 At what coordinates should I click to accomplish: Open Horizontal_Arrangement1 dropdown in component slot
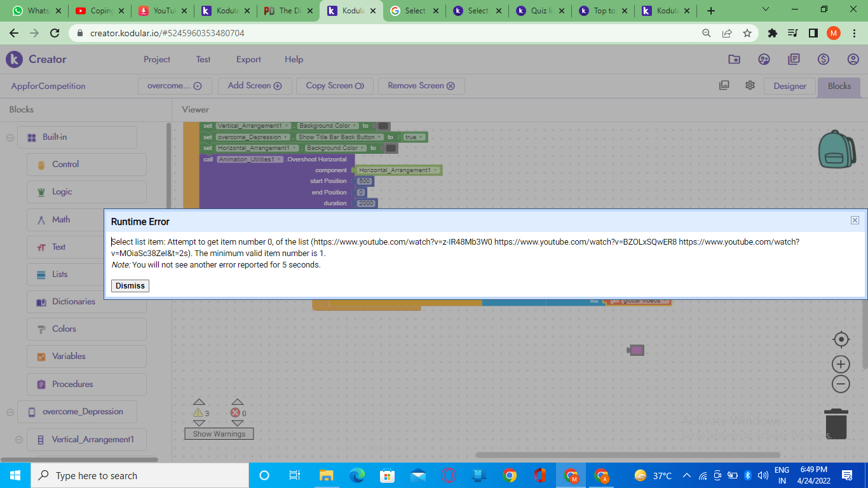(x=398, y=170)
